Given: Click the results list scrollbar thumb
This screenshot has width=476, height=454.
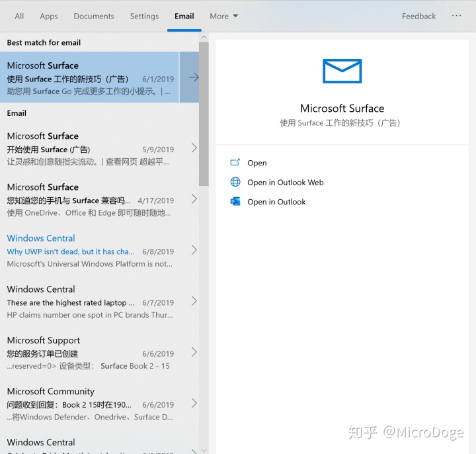Looking at the screenshot, I should pos(204,114).
